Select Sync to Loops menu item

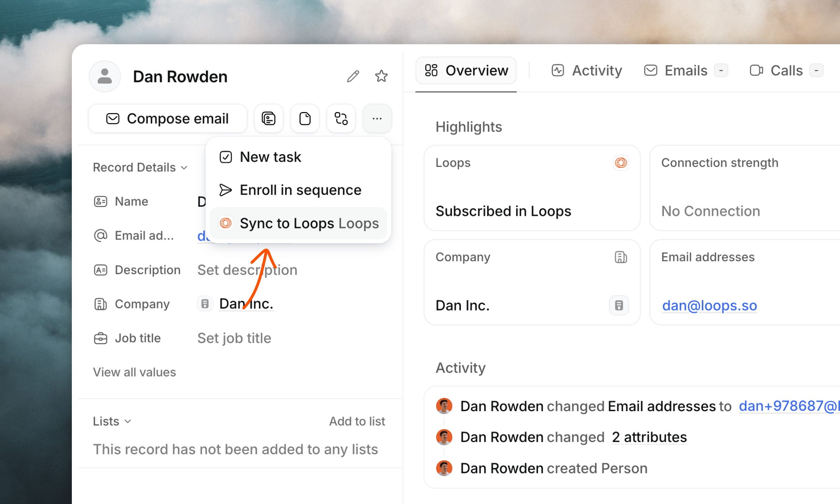point(298,223)
